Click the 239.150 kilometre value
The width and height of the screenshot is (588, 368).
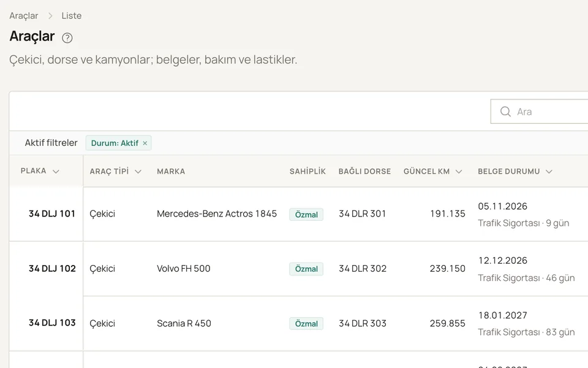(447, 269)
